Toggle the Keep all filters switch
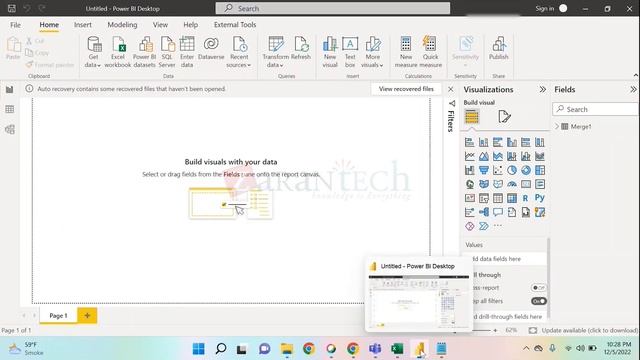640x360 pixels. [539, 301]
